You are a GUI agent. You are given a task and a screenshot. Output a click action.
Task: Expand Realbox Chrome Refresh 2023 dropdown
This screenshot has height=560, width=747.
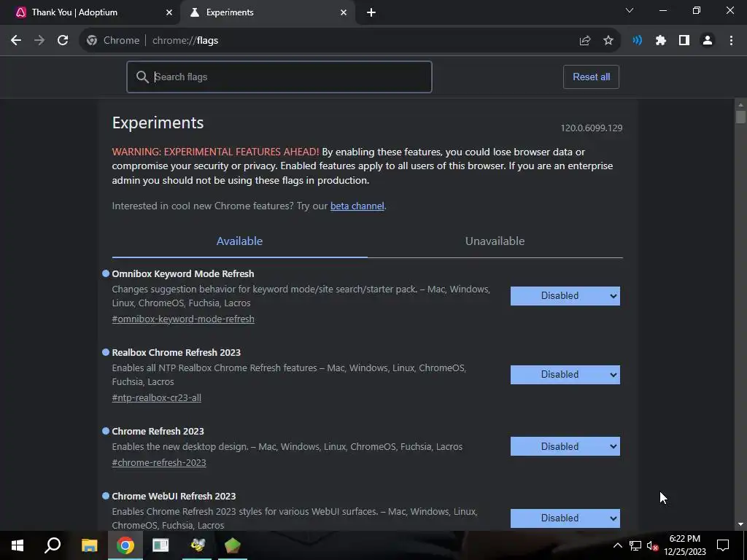[x=565, y=375]
